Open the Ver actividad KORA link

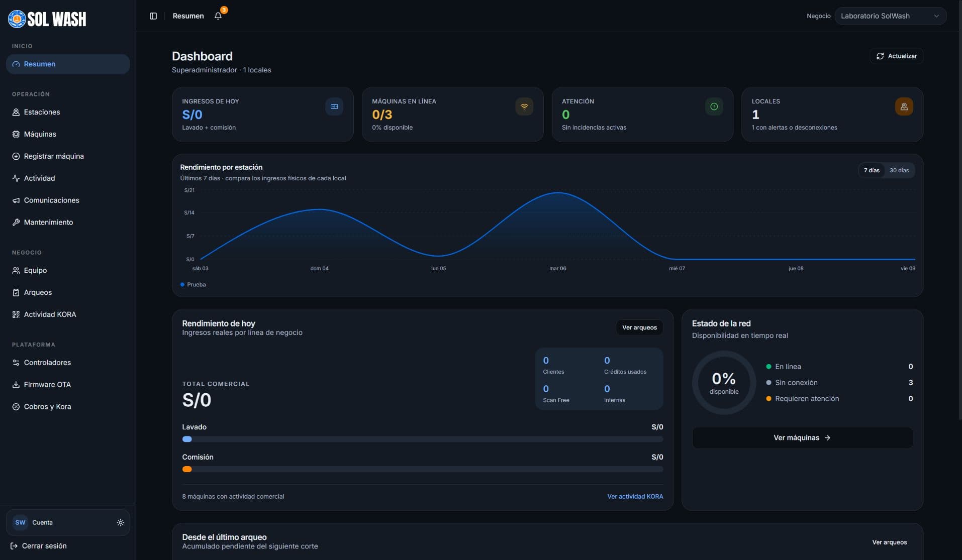(635, 496)
